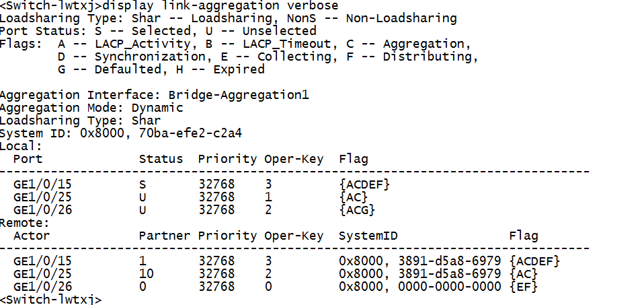Click GE1/0/15 in the Local port list
644x305 pixels.
click(42, 184)
